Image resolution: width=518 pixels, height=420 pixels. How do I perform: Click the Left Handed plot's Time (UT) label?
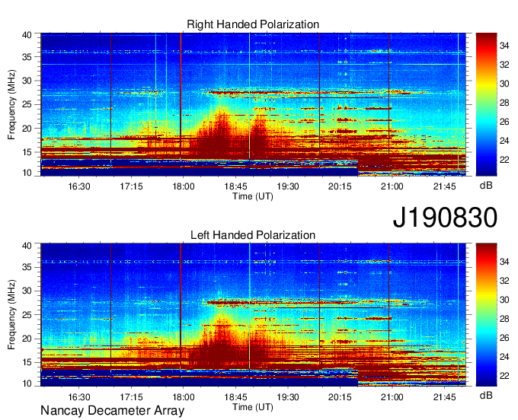click(253, 407)
